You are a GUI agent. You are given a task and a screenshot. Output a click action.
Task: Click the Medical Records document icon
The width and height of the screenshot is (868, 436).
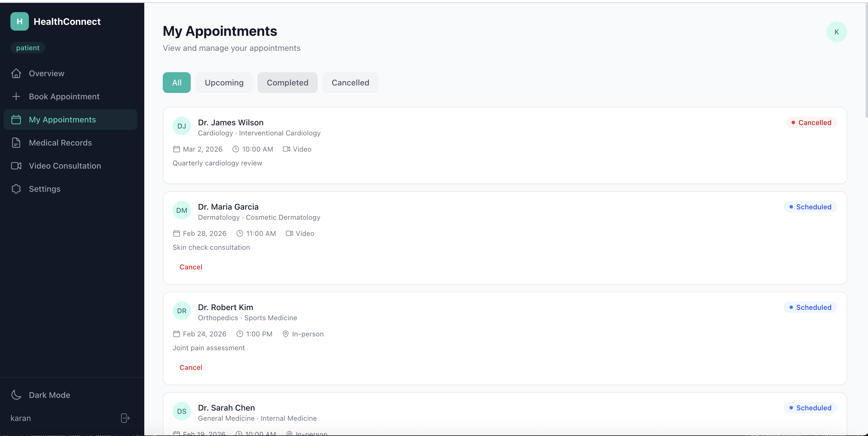point(16,143)
